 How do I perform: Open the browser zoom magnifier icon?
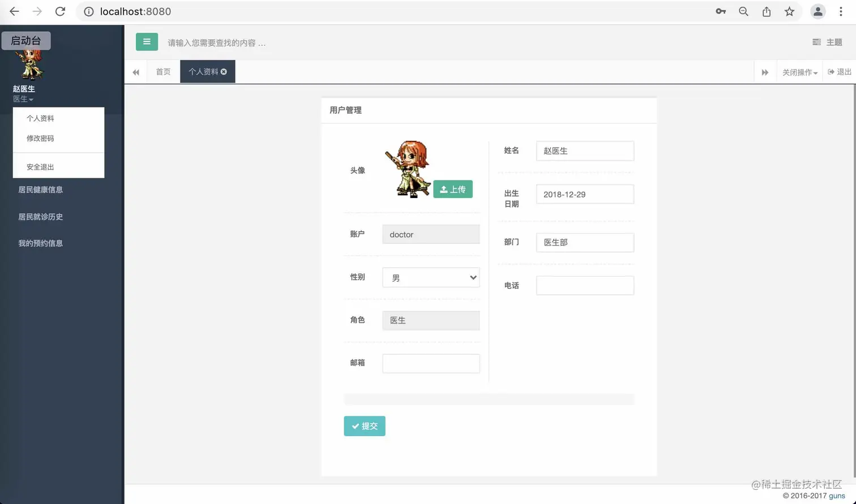(744, 11)
